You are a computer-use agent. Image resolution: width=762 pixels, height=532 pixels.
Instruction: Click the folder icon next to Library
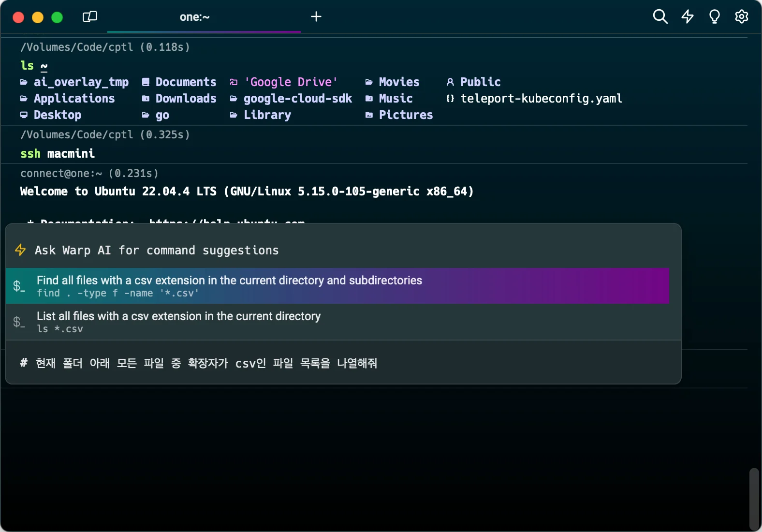click(x=234, y=115)
